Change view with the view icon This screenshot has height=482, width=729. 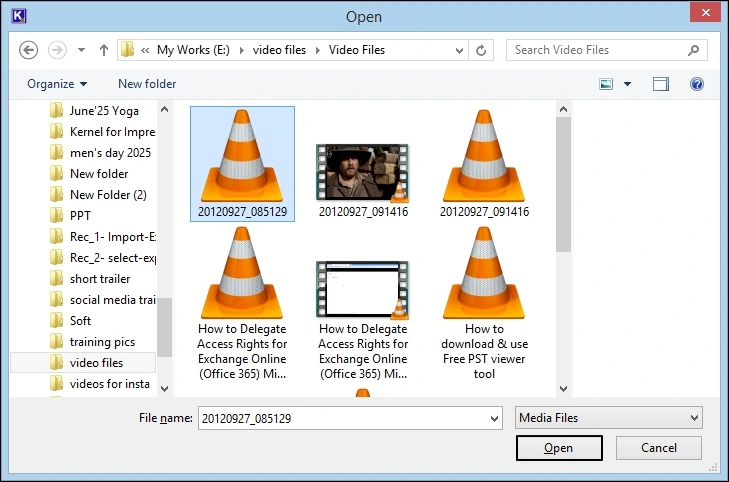pyautogui.click(x=606, y=84)
